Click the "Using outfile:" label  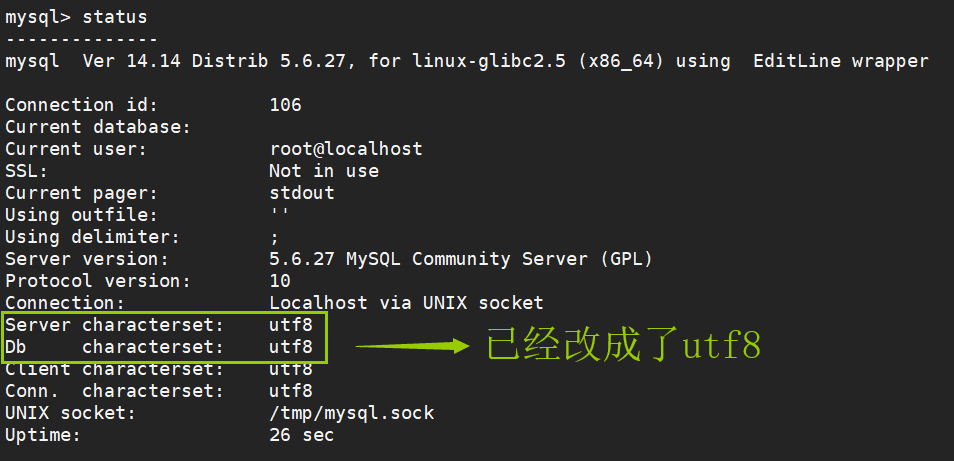[x=81, y=215]
